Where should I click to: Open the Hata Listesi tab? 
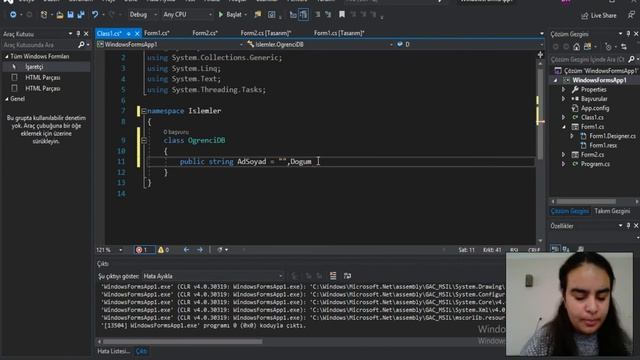(x=113, y=351)
